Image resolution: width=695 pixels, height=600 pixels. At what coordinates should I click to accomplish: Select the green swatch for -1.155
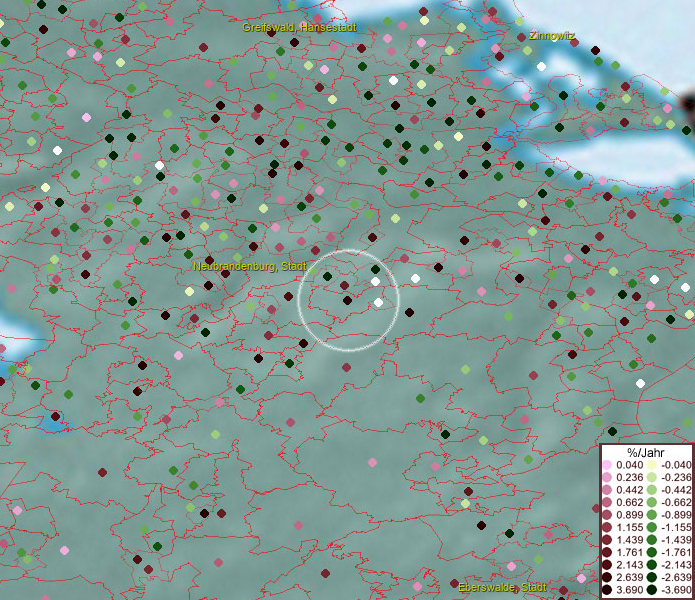(652, 527)
